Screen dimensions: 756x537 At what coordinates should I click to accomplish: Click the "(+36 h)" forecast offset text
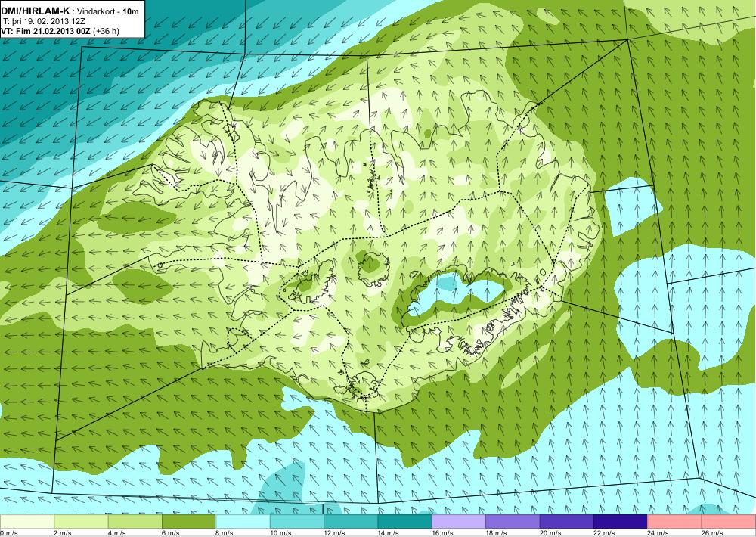[x=106, y=31]
